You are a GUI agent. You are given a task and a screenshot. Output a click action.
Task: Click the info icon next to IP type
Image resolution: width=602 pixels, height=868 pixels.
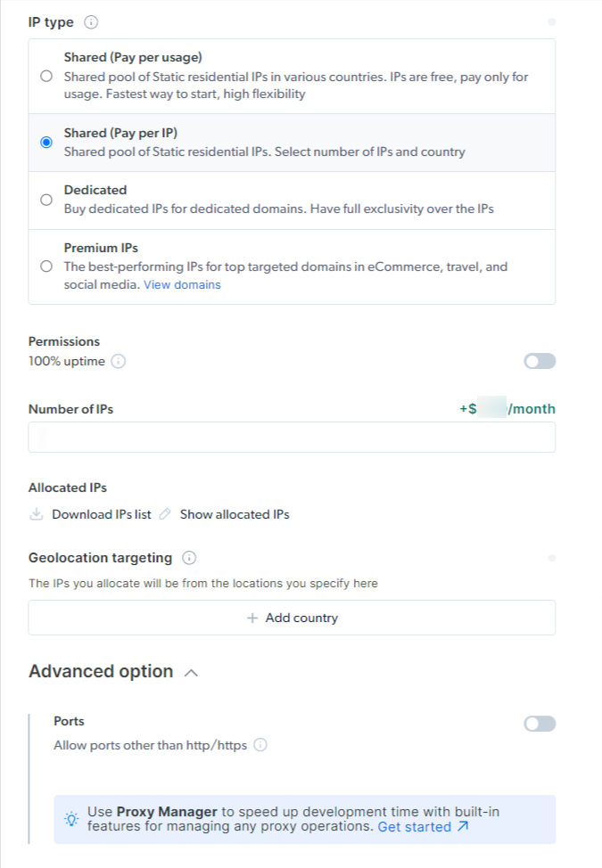[x=92, y=22]
